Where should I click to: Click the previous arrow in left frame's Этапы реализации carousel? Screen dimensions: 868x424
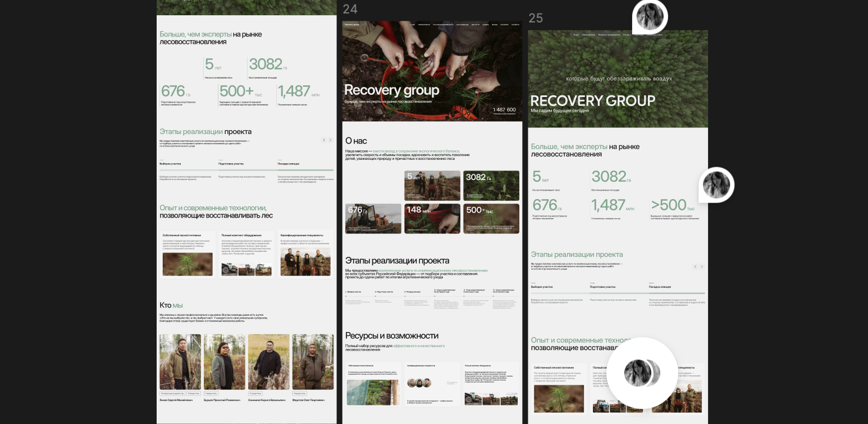point(324,140)
